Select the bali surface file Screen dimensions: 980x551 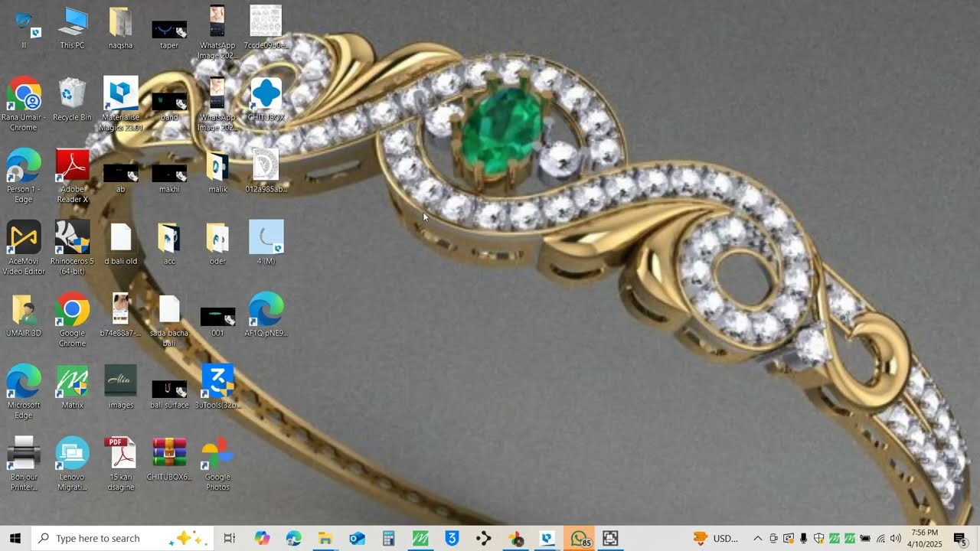tap(169, 394)
